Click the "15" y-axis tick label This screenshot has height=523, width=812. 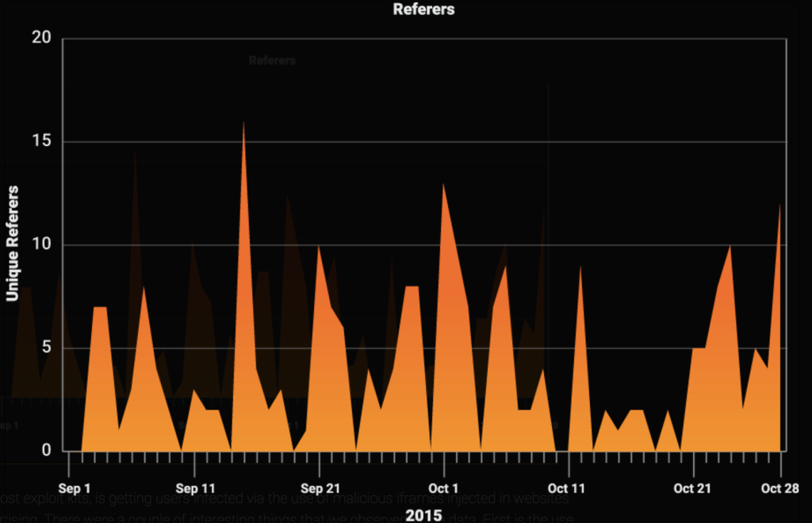(x=41, y=142)
